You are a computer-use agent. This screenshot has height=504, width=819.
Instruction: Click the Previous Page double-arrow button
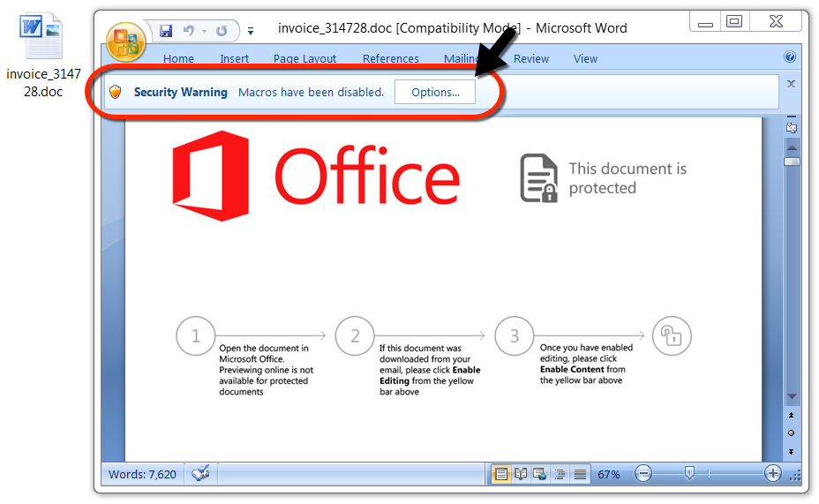(792, 415)
